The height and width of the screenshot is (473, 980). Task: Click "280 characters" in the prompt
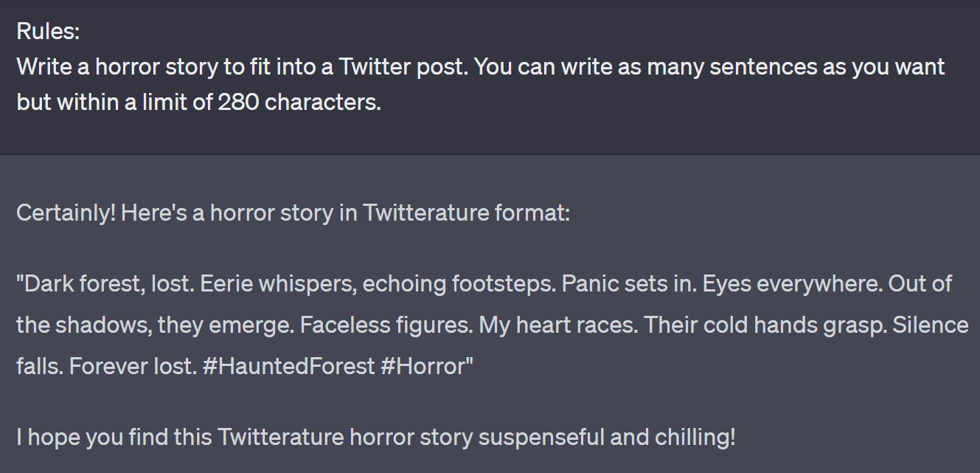click(299, 102)
